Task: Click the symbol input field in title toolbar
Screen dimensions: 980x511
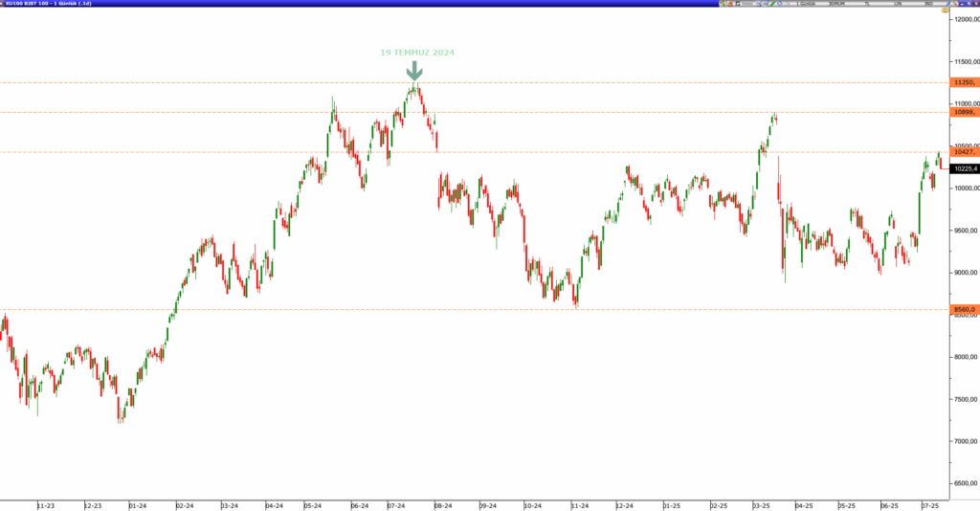Action: pos(746,4)
